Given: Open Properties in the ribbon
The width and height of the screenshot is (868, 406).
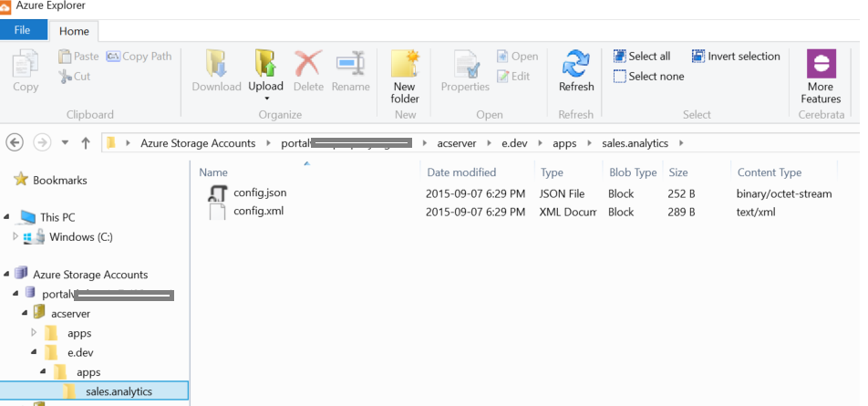Looking at the screenshot, I should [465, 70].
